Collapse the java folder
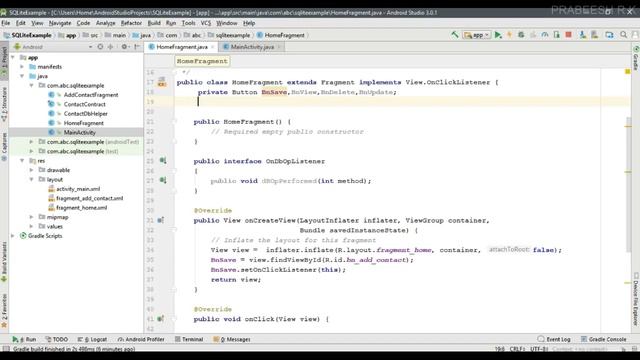The width and height of the screenshot is (640, 360). coord(22,76)
